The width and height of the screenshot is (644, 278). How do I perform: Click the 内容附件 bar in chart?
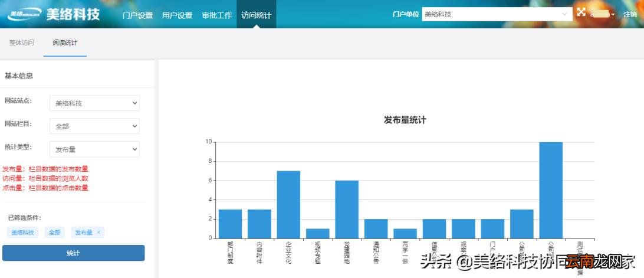tap(259, 224)
